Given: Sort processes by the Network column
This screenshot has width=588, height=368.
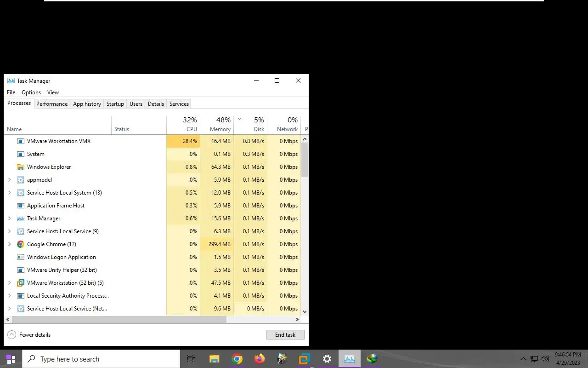Looking at the screenshot, I should coord(284,125).
